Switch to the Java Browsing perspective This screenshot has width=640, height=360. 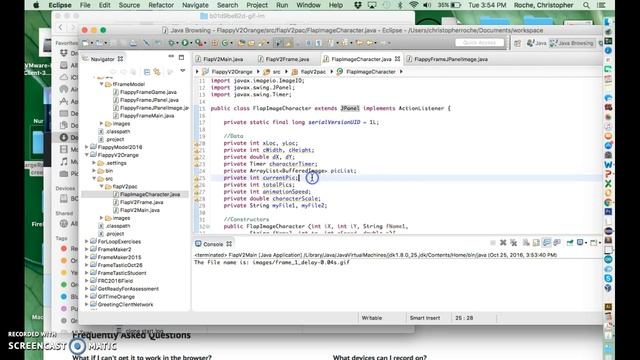[571, 43]
